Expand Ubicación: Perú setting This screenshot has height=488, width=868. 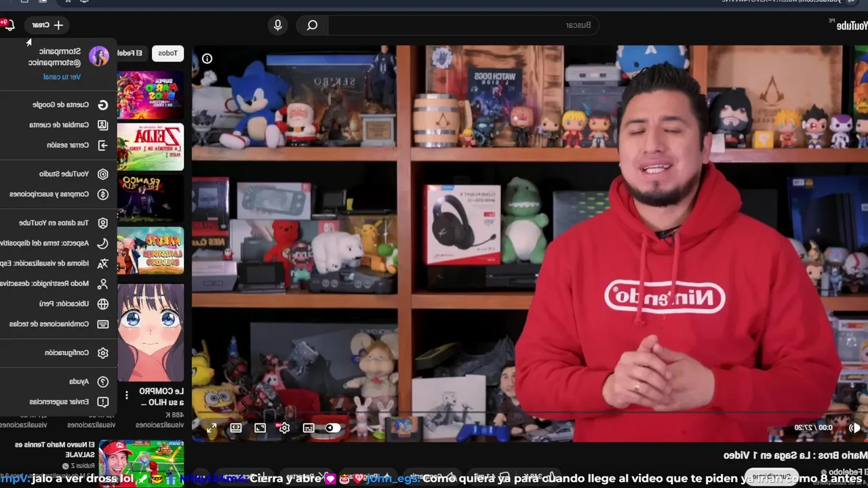coord(58,304)
